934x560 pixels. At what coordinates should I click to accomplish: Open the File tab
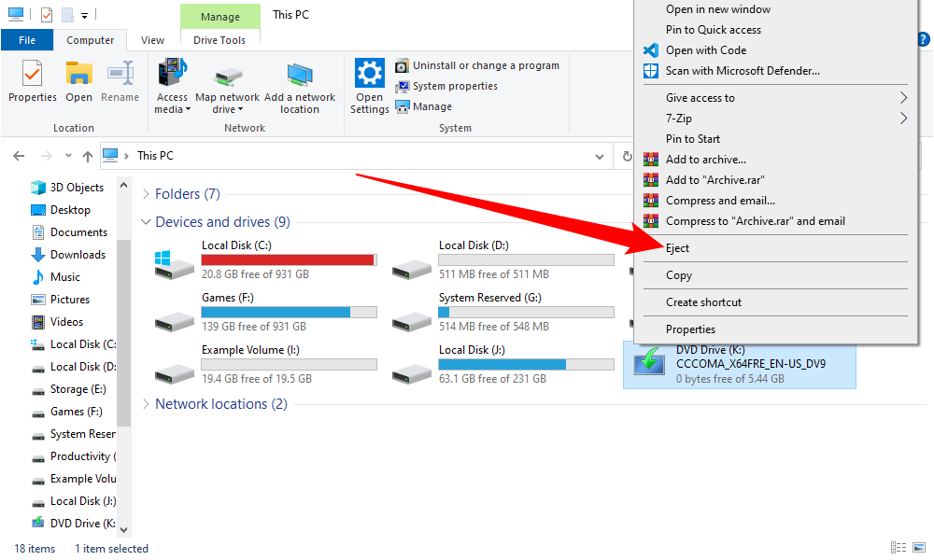(27, 40)
